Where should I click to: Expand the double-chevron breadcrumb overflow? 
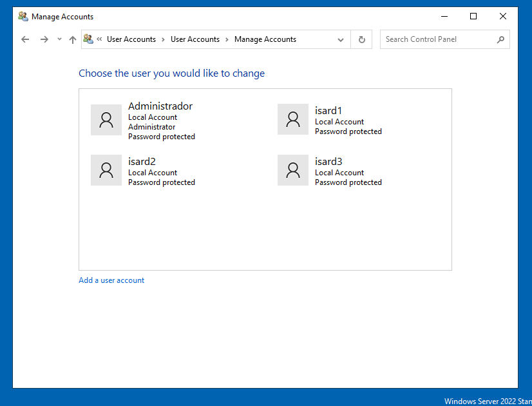point(99,39)
